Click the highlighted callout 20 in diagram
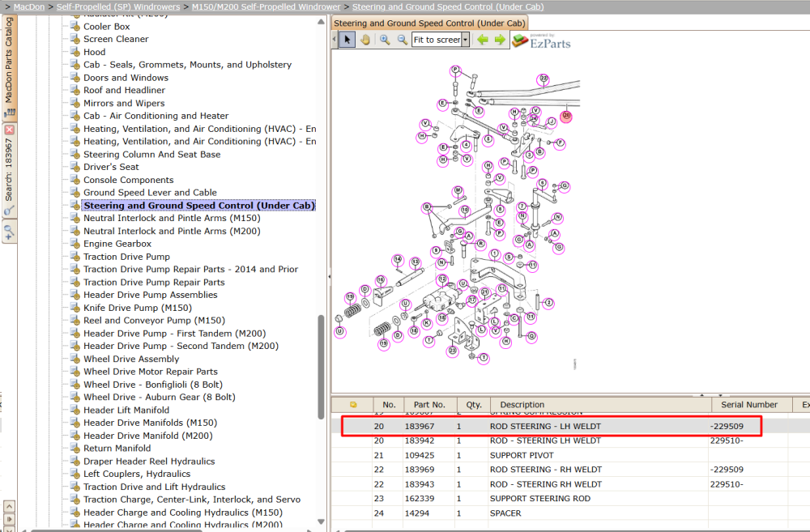This screenshot has width=810, height=532. [x=566, y=116]
